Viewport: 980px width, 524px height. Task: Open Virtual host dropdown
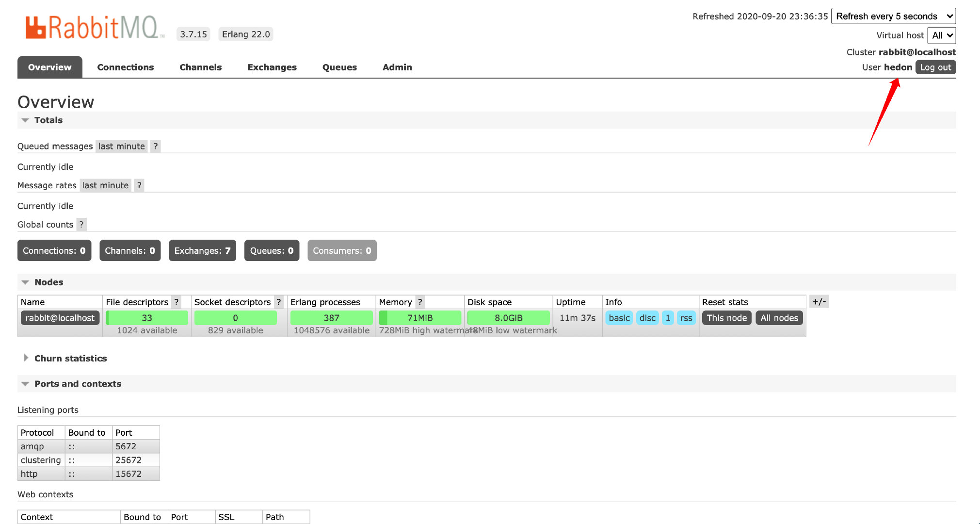[941, 35]
